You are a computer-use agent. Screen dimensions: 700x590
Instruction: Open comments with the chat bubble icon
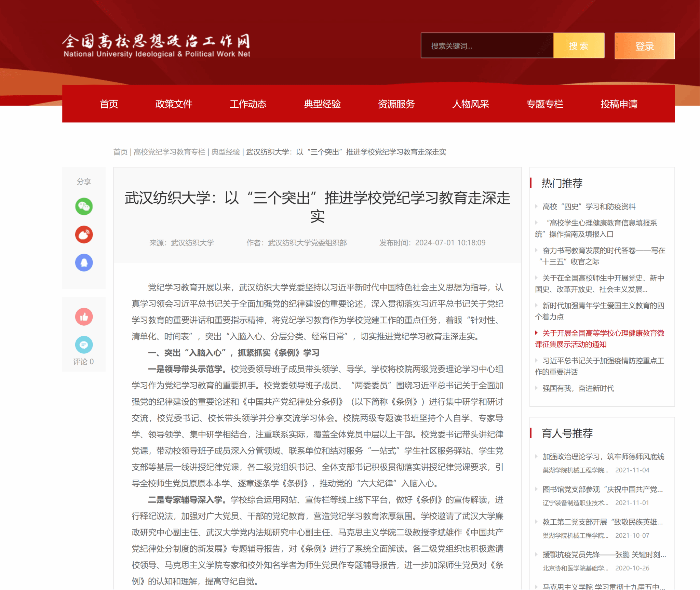coord(84,345)
